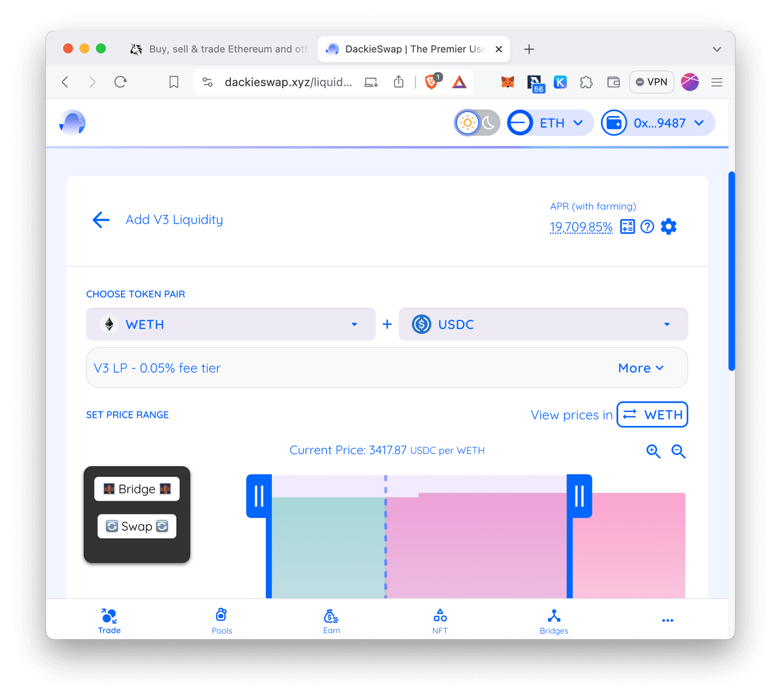
Task: Open the extension with the 56 badge
Action: pos(535,83)
